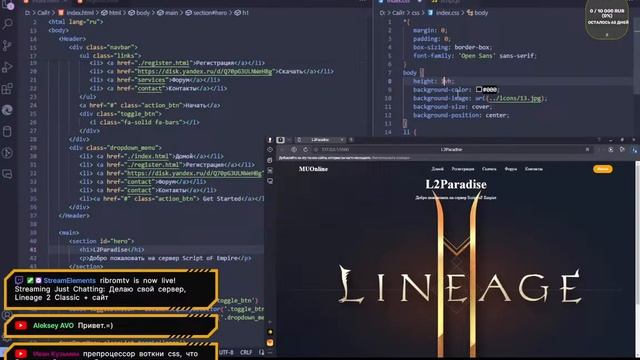Follow the ./register.html link on line 19
Viewport: 640px width, 360px height.
(x=164, y=63)
